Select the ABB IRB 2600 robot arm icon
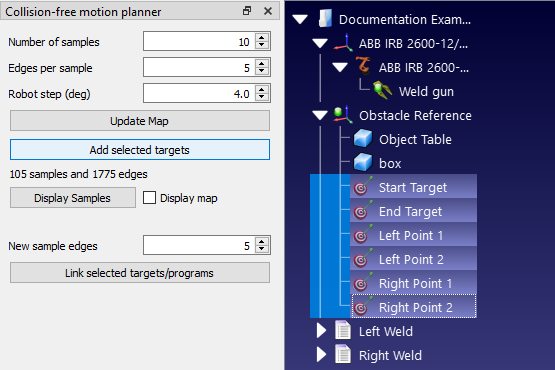 pyautogui.click(x=364, y=66)
